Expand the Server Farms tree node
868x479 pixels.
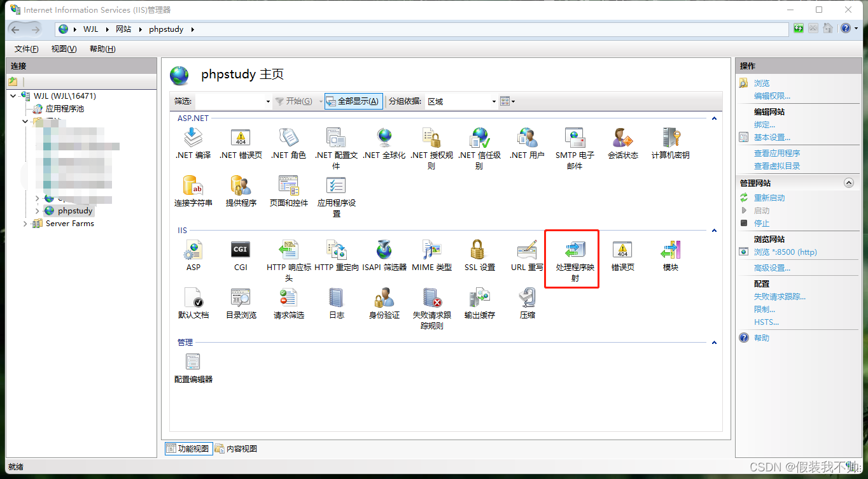pyautogui.click(x=25, y=224)
